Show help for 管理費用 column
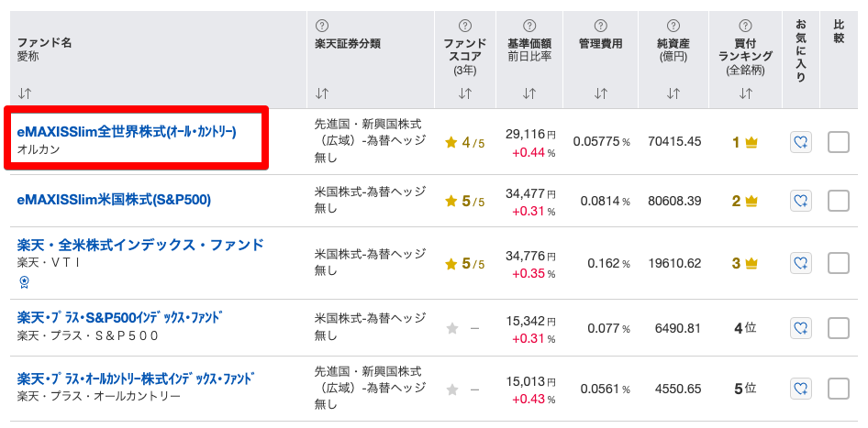 tap(600, 26)
